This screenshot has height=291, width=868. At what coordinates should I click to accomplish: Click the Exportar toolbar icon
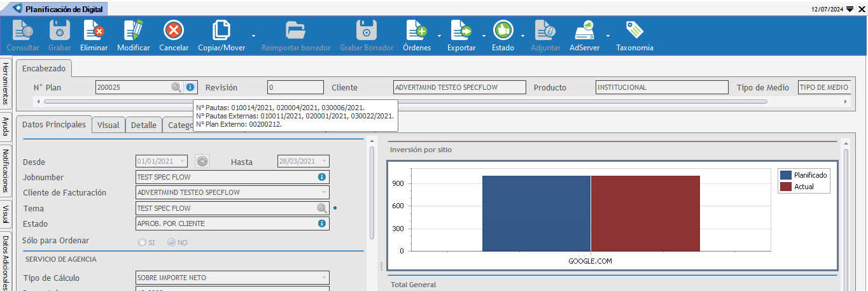(x=461, y=30)
